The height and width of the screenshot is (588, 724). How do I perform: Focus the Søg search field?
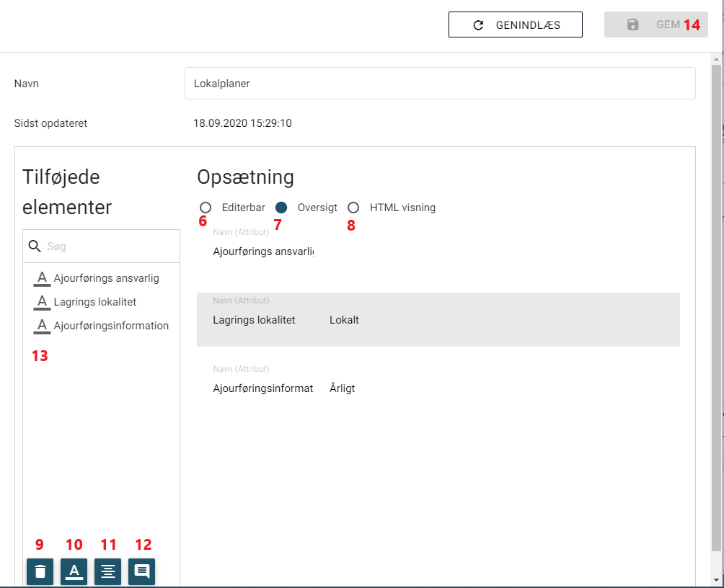click(x=108, y=246)
